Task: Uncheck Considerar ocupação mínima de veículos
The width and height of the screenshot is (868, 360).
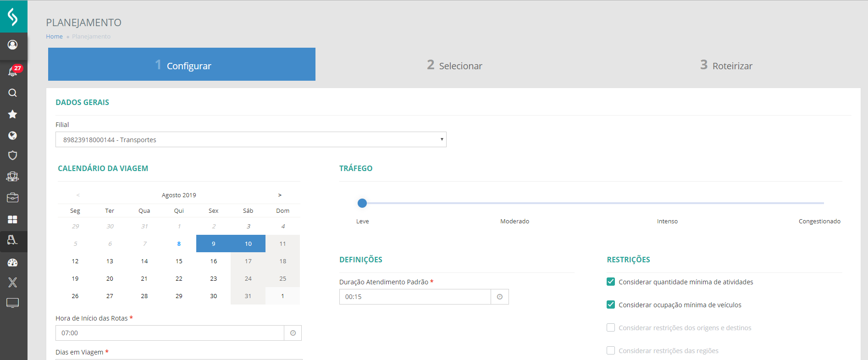Action: (611, 305)
